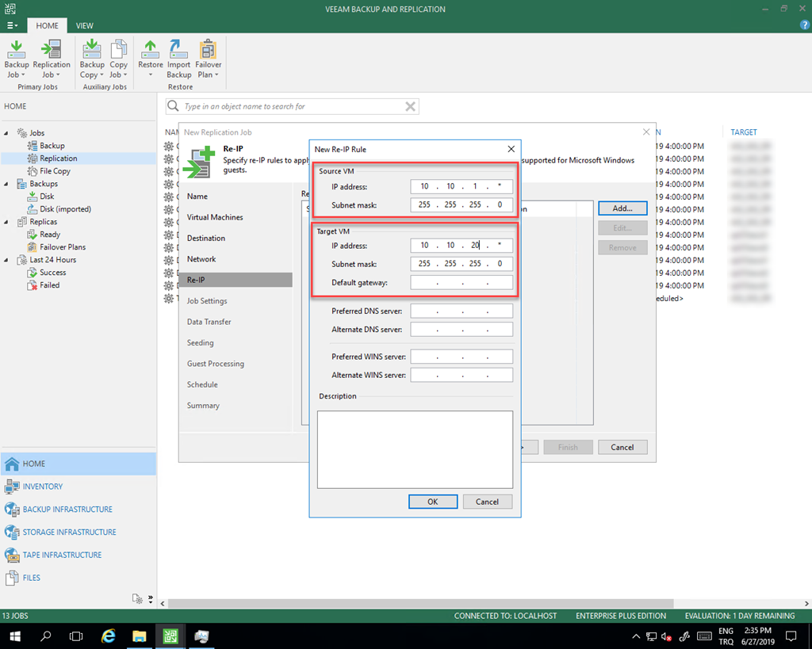Close the New Re-IP Rule dialog
The image size is (812, 649).
(511, 149)
